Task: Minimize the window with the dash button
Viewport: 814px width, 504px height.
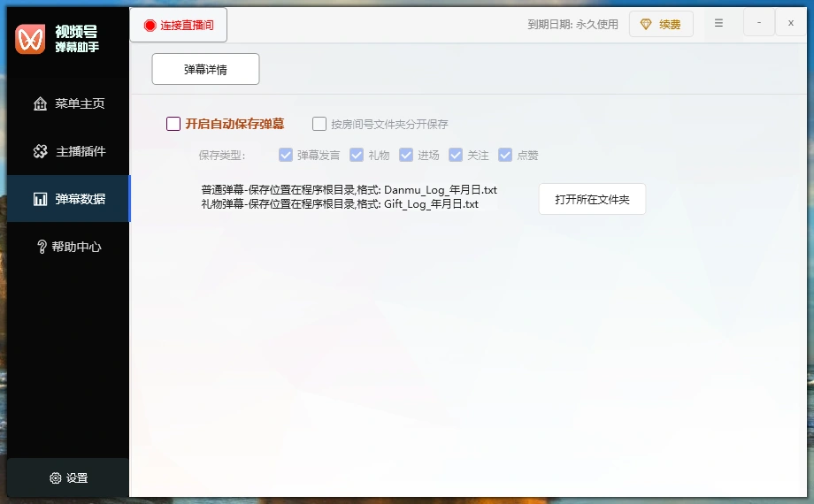Action: coord(758,23)
